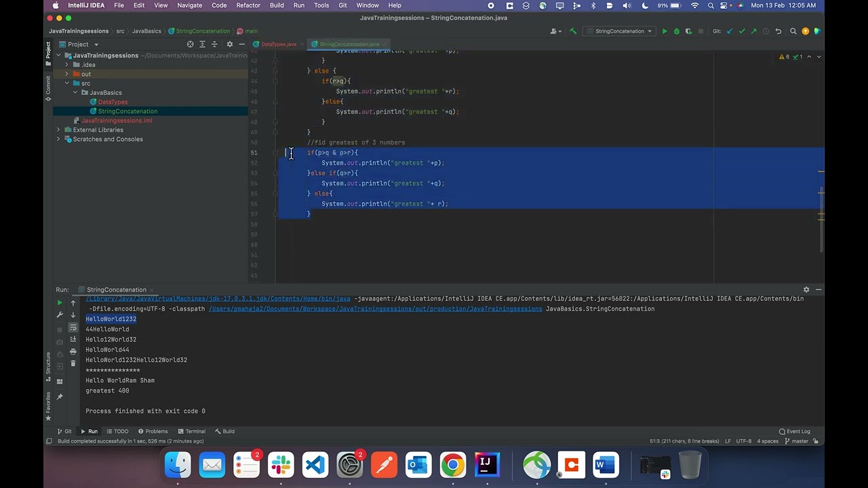
Task: Open run configuration wrench in Run panel
Action: coord(60,315)
